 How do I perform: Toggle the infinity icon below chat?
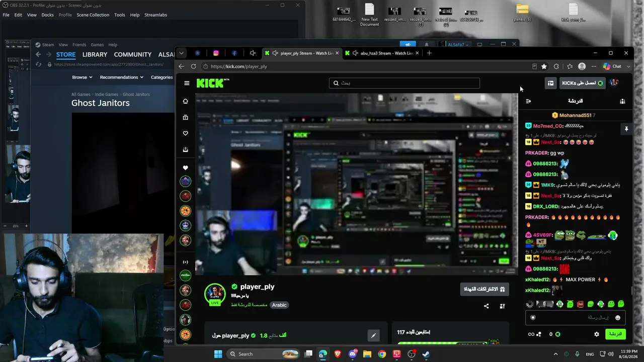(x=530, y=334)
